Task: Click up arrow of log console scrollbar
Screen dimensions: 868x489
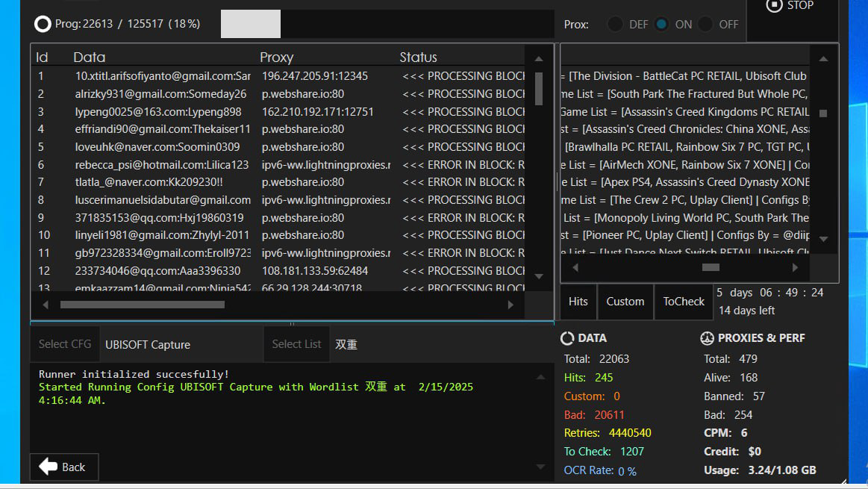Action: click(x=540, y=377)
